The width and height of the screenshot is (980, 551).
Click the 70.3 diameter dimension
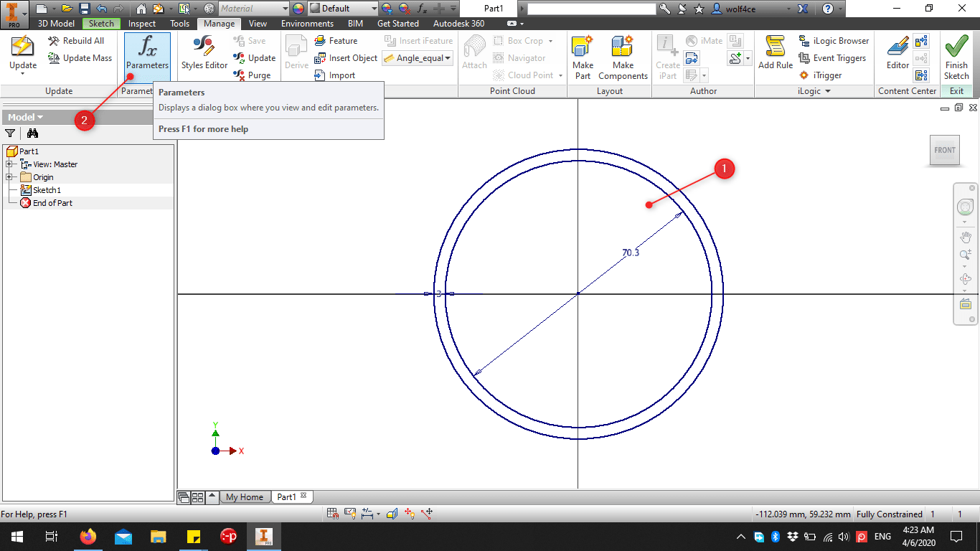click(631, 253)
